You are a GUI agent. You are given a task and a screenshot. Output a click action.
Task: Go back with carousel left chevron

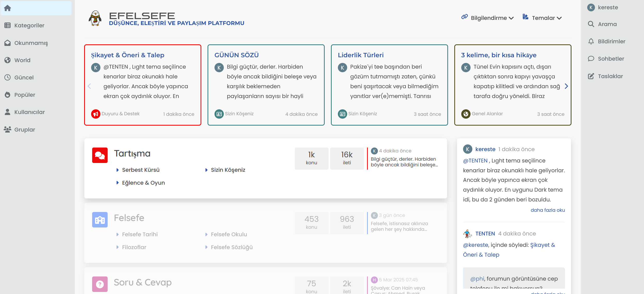pos(89,86)
